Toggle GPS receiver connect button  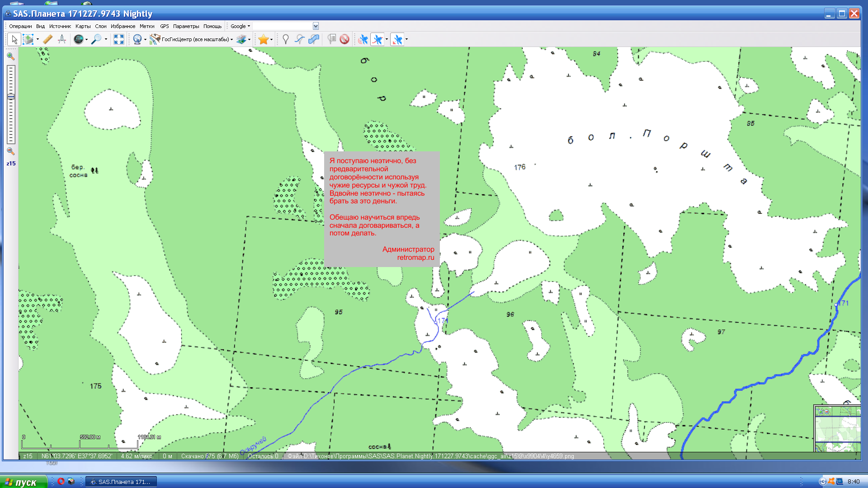click(x=363, y=39)
